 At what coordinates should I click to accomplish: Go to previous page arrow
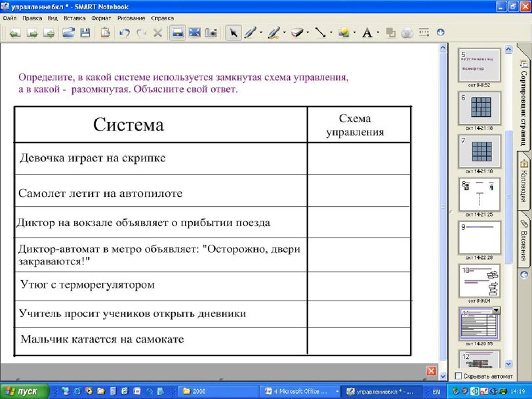point(14,32)
